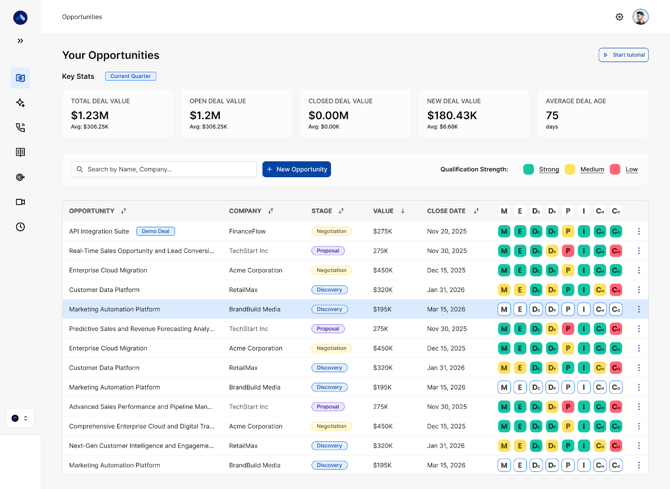
Task: Open the book library sidebar icon
Action: click(20, 152)
